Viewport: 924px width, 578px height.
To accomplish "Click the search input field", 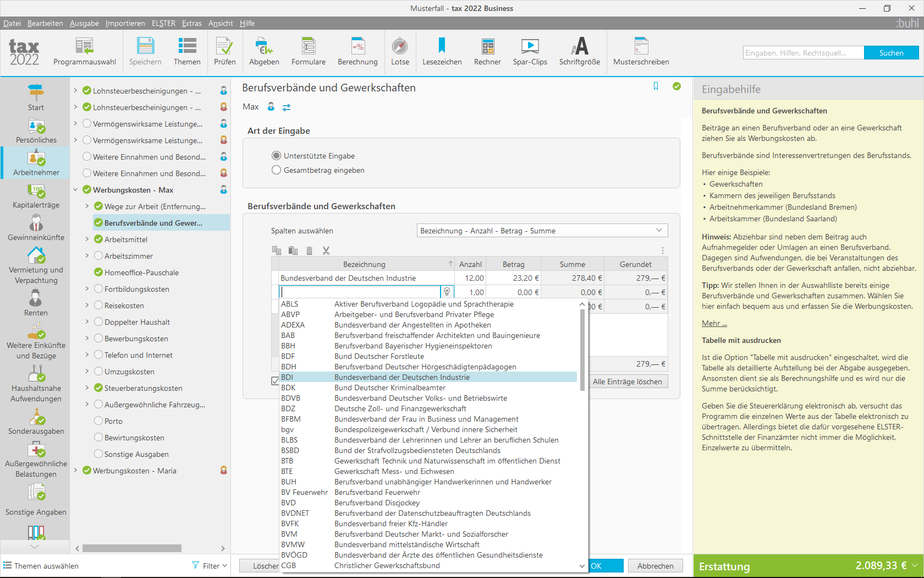I will (x=803, y=53).
